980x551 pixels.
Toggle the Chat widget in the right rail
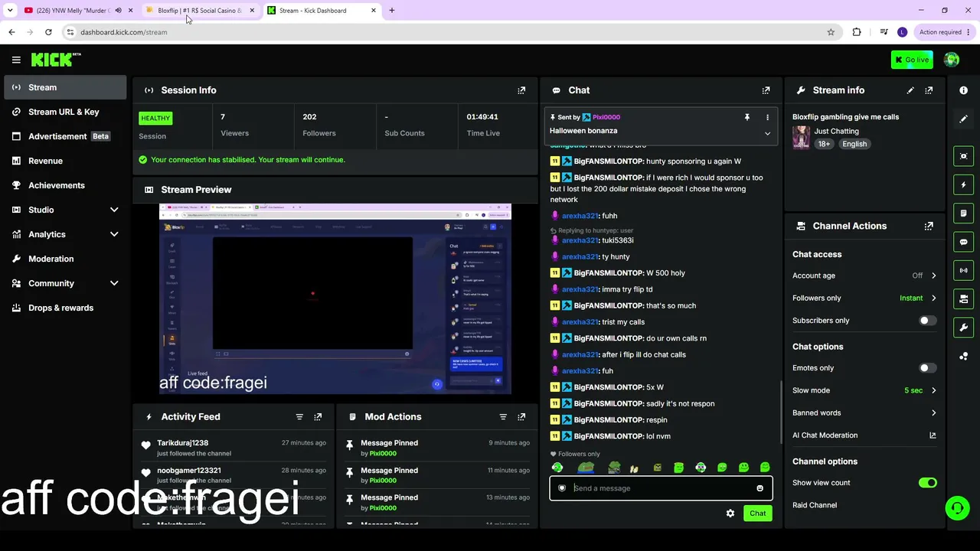click(963, 242)
